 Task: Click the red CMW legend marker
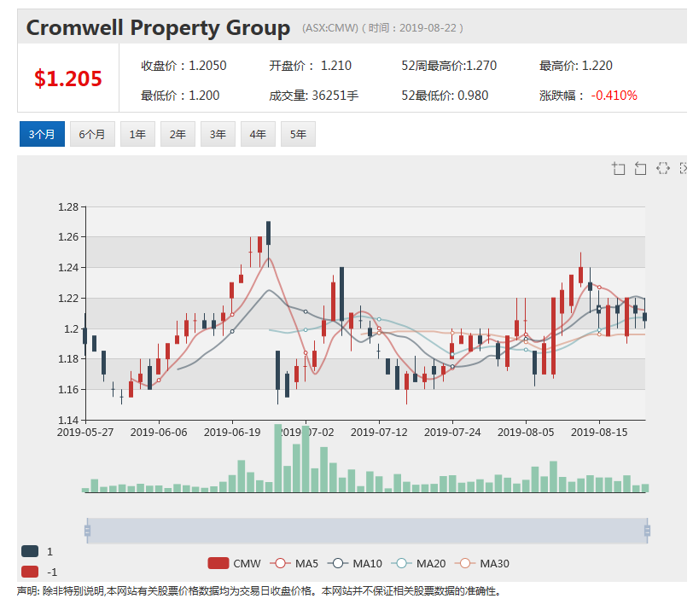pos(218,563)
